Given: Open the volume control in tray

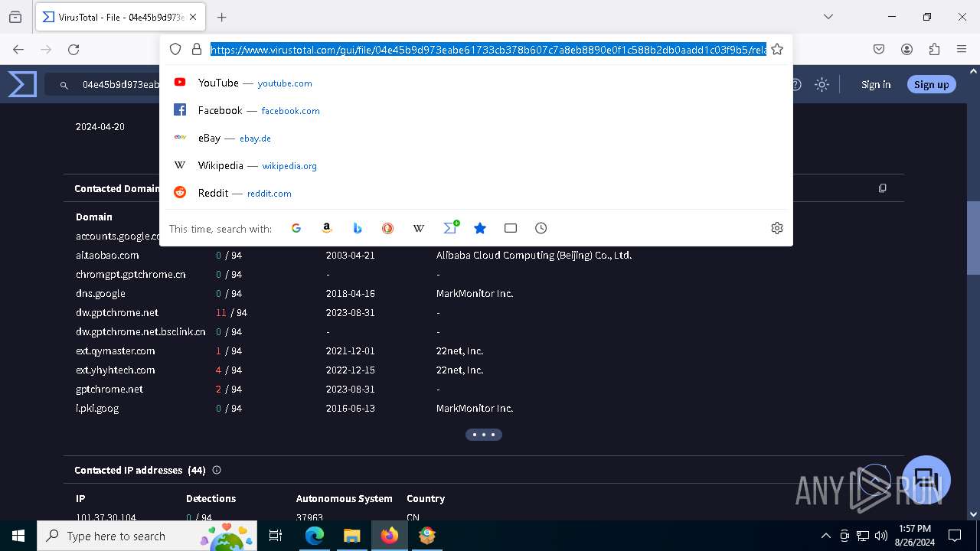Looking at the screenshot, I should coord(881,536).
